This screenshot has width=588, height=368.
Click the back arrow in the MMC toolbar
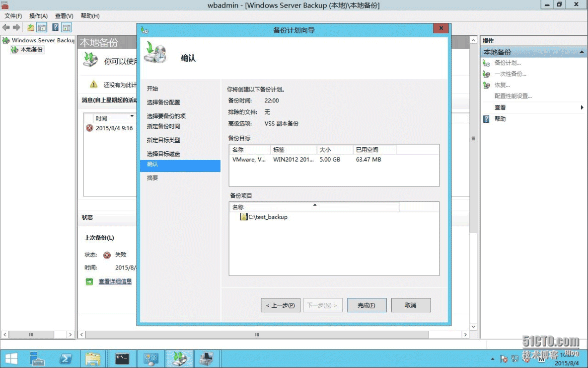pos(6,27)
